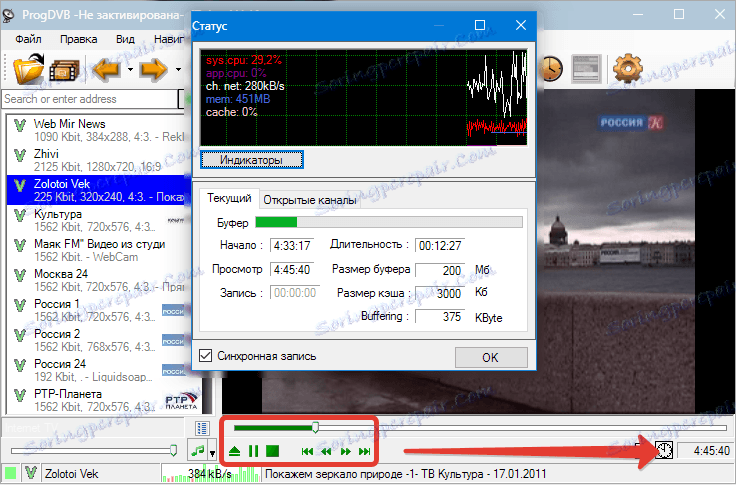Click the V icon in the status bar
Viewport: 736px width, 485px height.
31,474
